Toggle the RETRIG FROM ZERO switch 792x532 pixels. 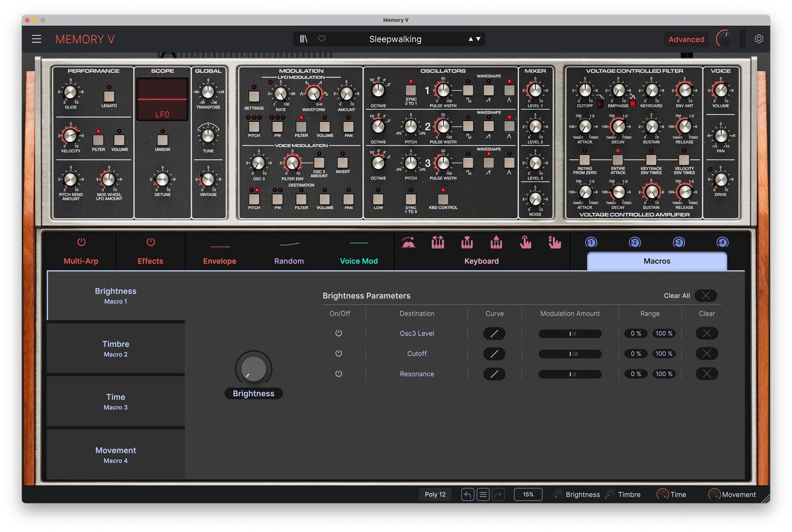[x=585, y=160]
